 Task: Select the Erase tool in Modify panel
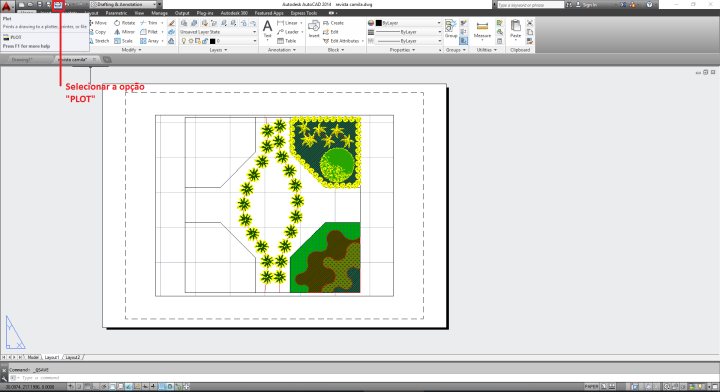[171, 23]
